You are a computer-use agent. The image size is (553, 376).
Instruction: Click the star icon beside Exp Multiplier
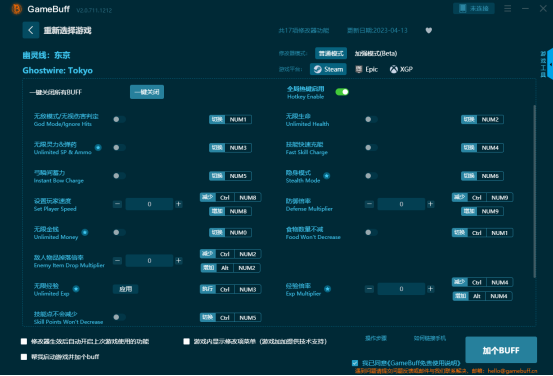(327, 289)
